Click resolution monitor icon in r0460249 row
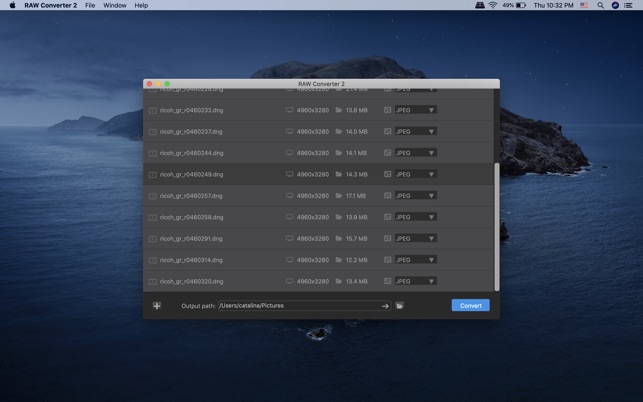The height and width of the screenshot is (402, 643). click(290, 174)
